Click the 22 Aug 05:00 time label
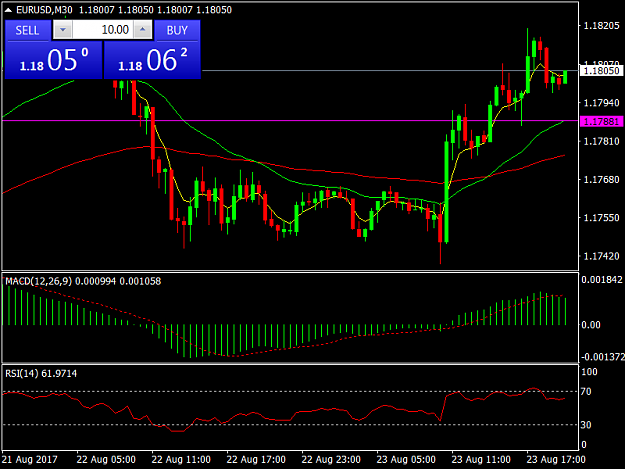The height and width of the screenshot is (469, 625). point(106,459)
